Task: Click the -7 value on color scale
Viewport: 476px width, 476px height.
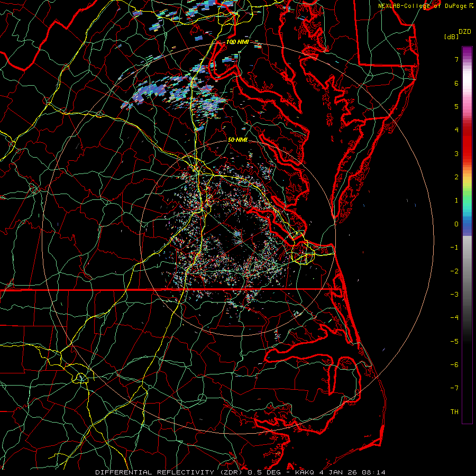Action: click(454, 388)
